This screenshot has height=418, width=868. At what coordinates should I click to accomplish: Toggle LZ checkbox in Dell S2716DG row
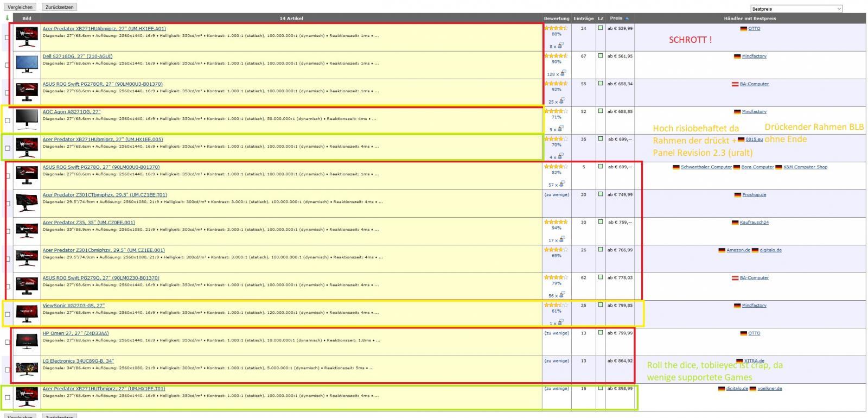coord(601,55)
